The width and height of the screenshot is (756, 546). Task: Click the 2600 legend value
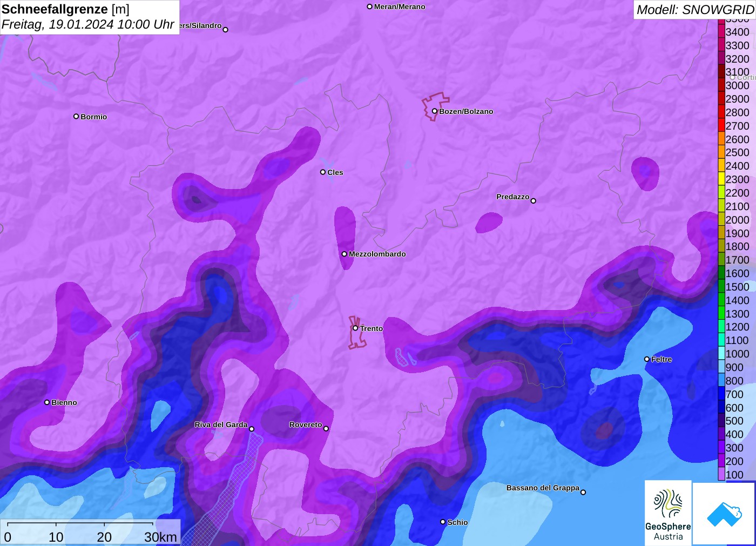pyautogui.click(x=737, y=139)
